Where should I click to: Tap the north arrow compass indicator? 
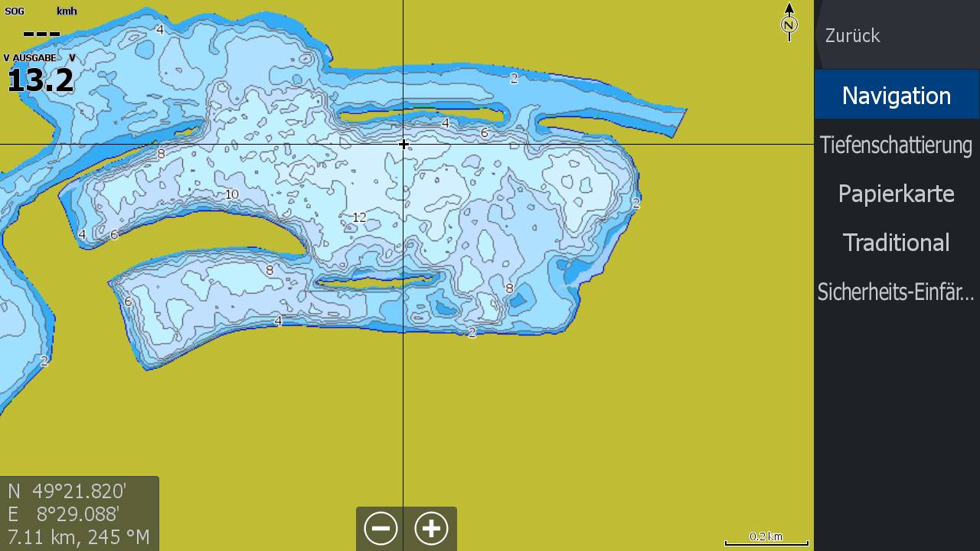coord(789,21)
